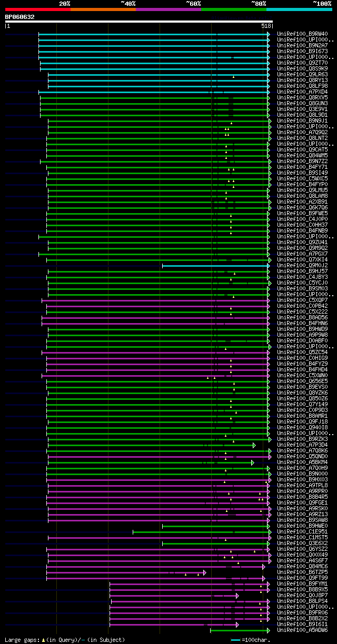This screenshot has height=644, width=337.
Task: Select the UniRef100_B8AD56 label
Action: pyautogui.click(x=302, y=318)
